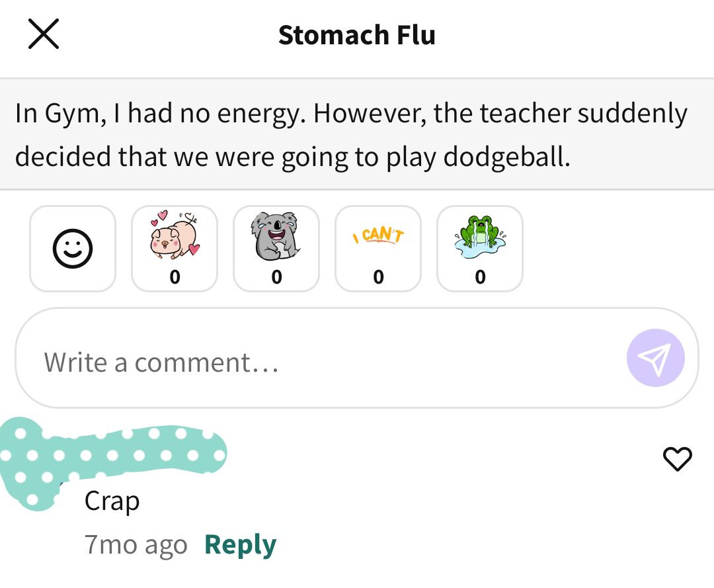Image resolution: width=714 pixels, height=588 pixels.
Task: React with the pig hearts sticker
Action: (175, 249)
